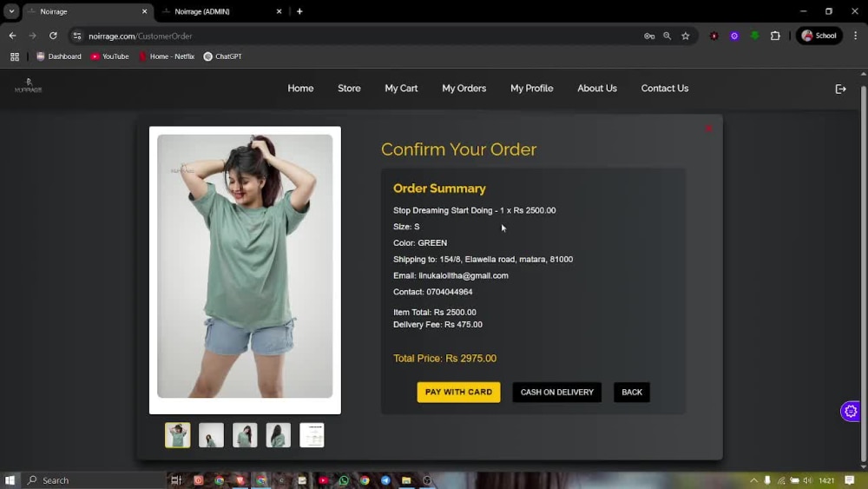Go to About Us page
Image resolution: width=868 pixels, height=489 pixels.
(x=597, y=89)
